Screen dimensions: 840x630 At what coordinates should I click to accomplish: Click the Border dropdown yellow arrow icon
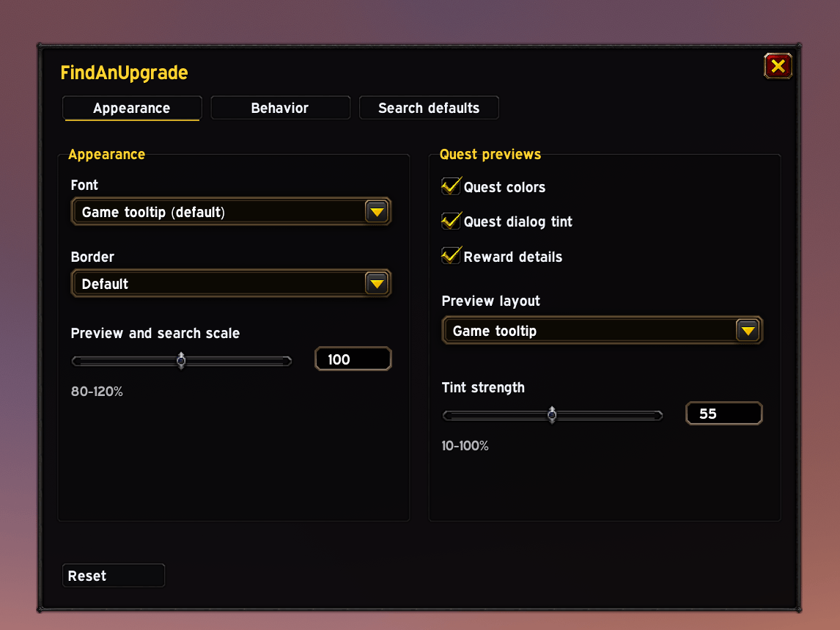tap(377, 284)
